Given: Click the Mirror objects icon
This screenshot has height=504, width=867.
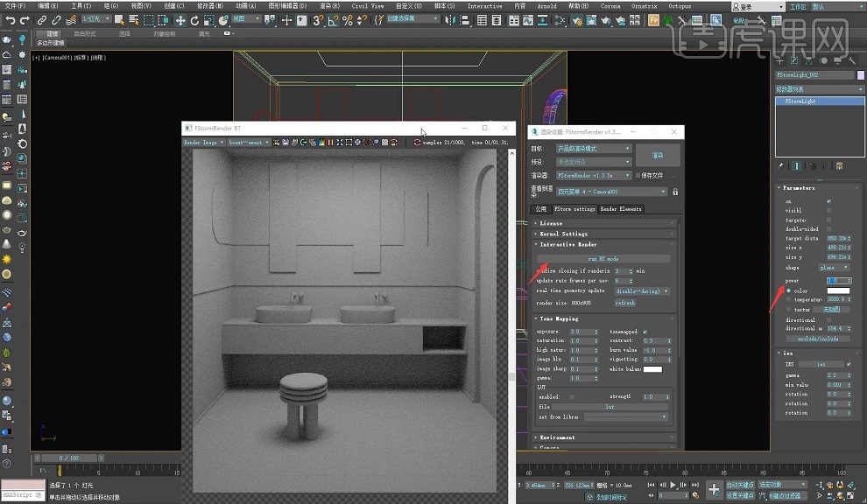Looking at the screenshot, I should click(451, 20).
